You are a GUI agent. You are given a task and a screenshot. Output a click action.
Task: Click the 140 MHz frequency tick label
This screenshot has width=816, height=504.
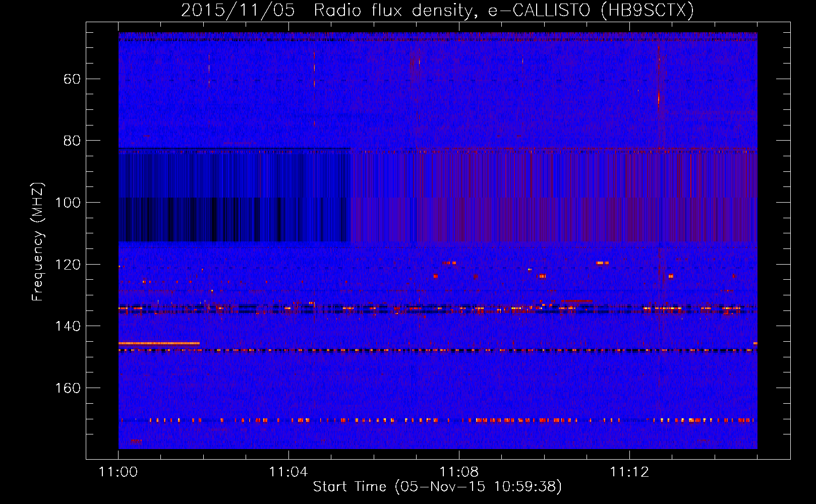68,326
